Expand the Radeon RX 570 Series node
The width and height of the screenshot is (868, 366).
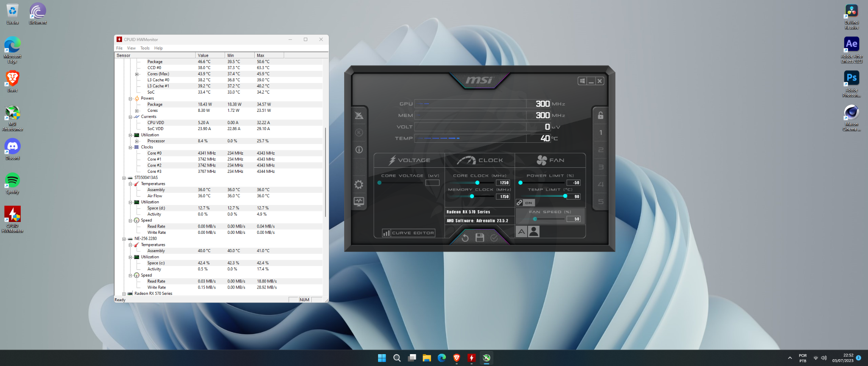click(x=124, y=294)
